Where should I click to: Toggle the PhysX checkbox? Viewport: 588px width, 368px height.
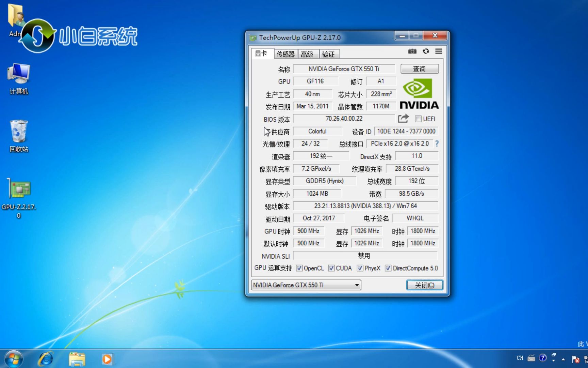(360, 268)
